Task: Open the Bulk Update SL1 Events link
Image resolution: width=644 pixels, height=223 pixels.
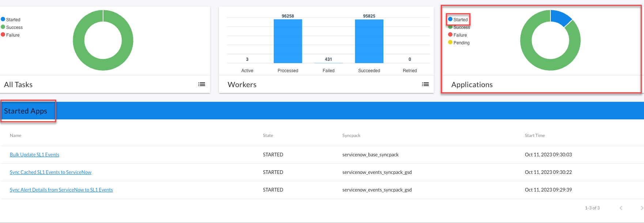Action: pos(34,155)
